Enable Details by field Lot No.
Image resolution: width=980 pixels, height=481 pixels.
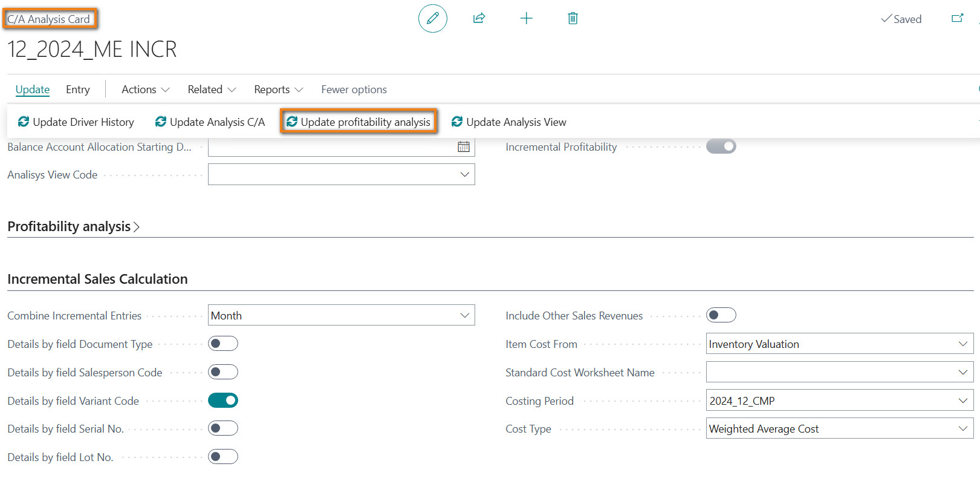tap(222, 457)
